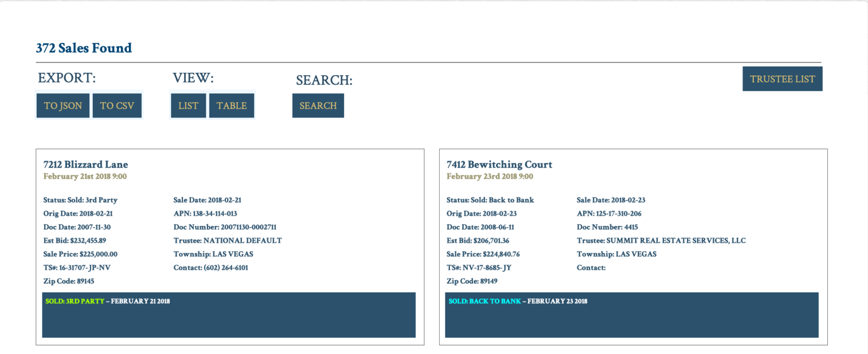
Task: Open the TRUSTEE LIST
Action: [782, 78]
